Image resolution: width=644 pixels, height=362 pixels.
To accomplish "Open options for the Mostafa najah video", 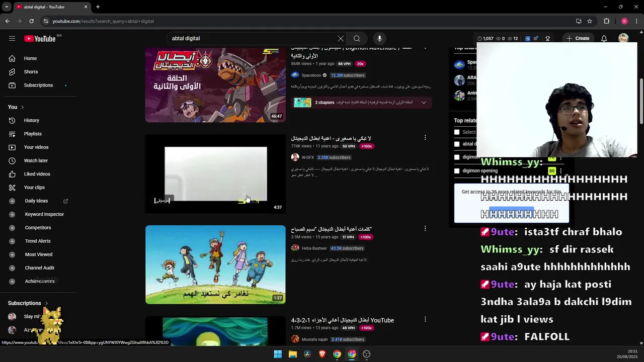I will tap(425, 319).
